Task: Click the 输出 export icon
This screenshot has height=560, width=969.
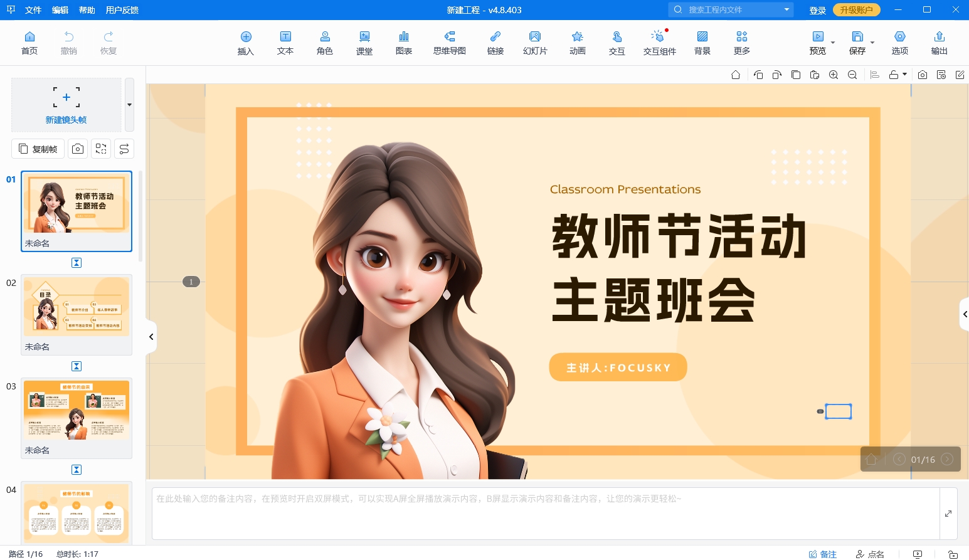Action: [x=940, y=36]
